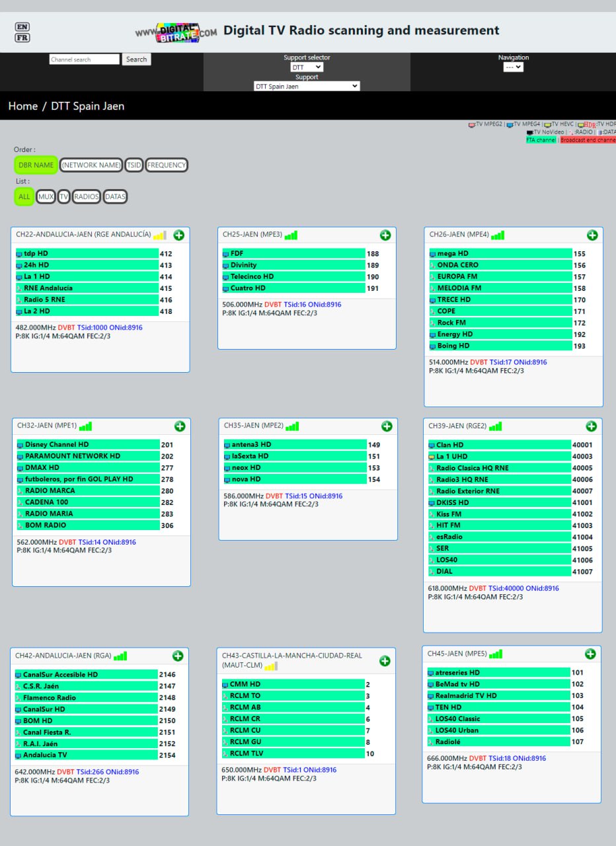Image resolution: width=616 pixels, height=846 pixels.
Task: Open the Boing HD channel row
Action: pos(500,346)
